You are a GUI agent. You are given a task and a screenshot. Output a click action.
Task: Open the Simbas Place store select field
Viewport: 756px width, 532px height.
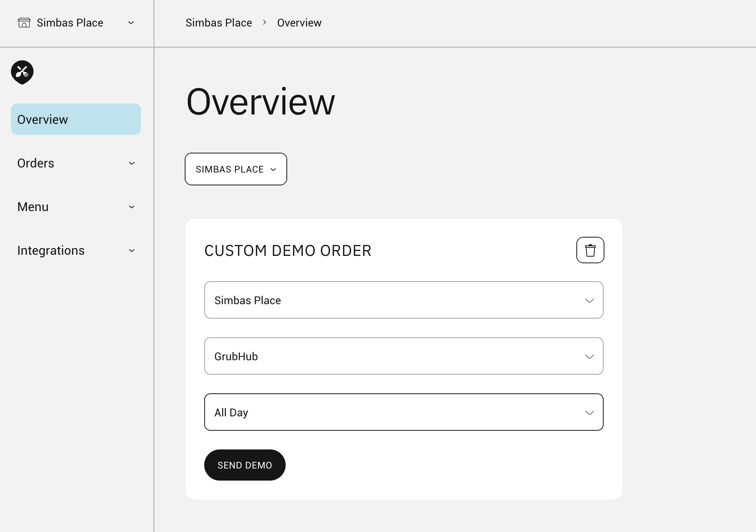tap(403, 300)
